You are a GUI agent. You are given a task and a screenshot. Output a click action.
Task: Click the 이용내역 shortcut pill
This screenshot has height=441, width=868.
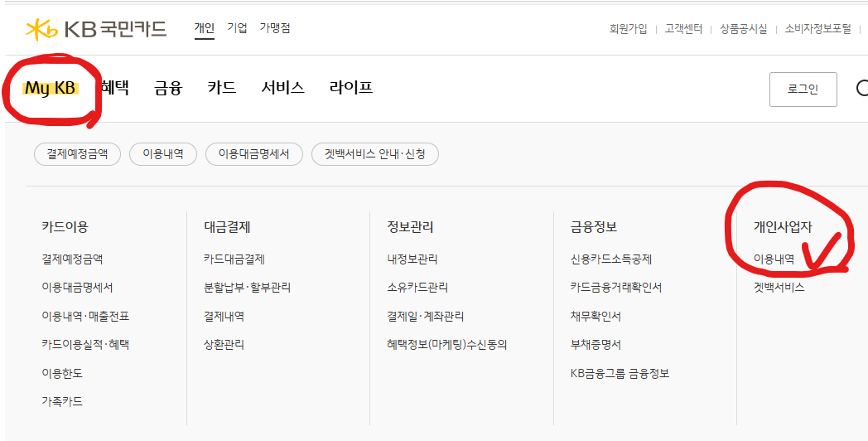(162, 154)
